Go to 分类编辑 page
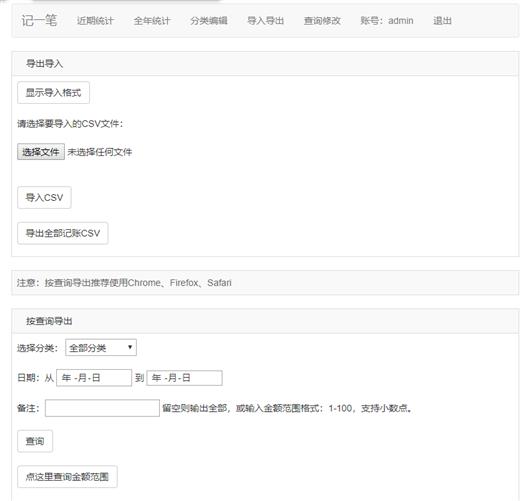This screenshot has width=525, height=501. tap(209, 21)
